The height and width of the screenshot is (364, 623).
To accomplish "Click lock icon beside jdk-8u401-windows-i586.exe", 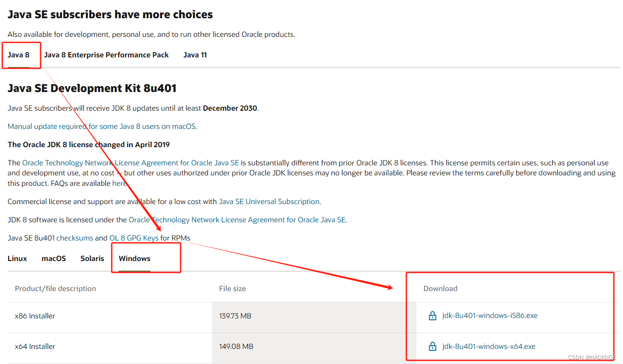I will click(x=432, y=316).
